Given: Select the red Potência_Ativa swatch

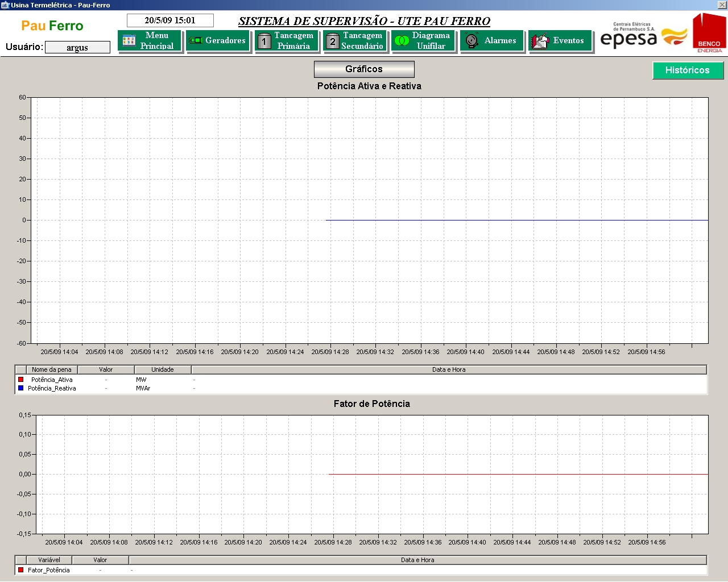Looking at the screenshot, I should pos(21,380).
